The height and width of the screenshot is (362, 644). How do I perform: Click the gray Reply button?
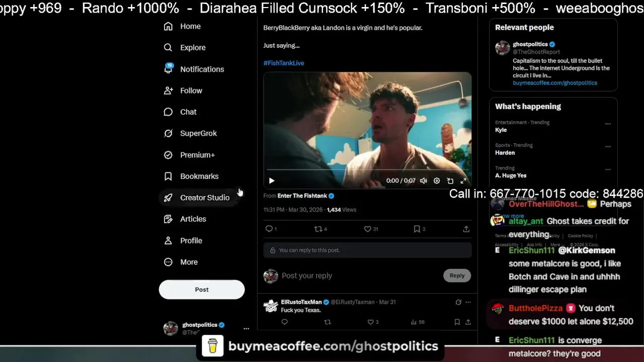pos(457,276)
